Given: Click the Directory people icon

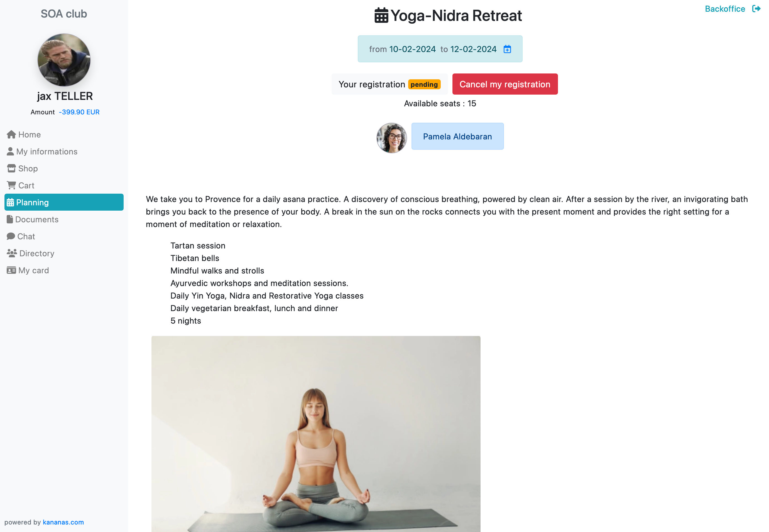Looking at the screenshot, I should pyautogui.click(x=12, y=253).
